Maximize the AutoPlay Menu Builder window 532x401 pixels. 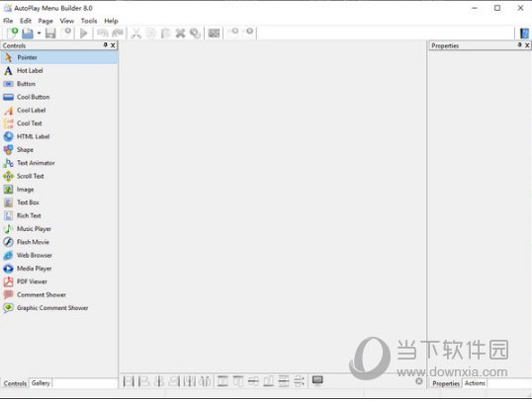coord(497,8)
